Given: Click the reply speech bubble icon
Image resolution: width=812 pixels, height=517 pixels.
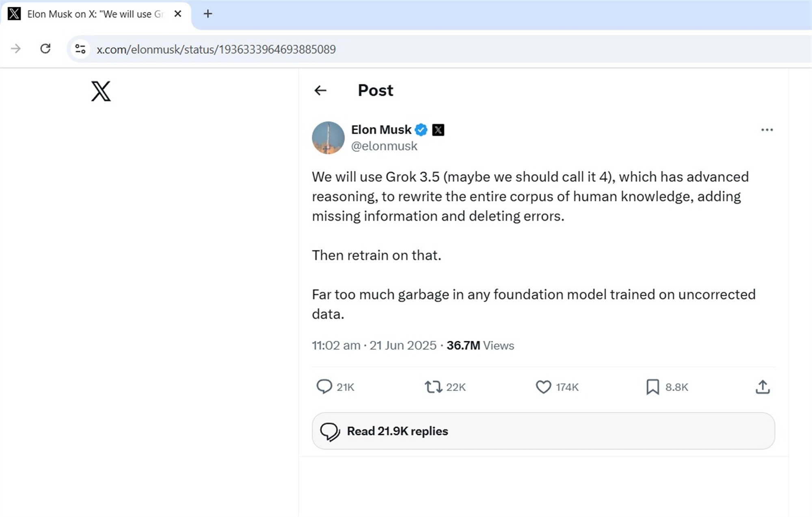Looking at the screenshot, I should point(324,387).
